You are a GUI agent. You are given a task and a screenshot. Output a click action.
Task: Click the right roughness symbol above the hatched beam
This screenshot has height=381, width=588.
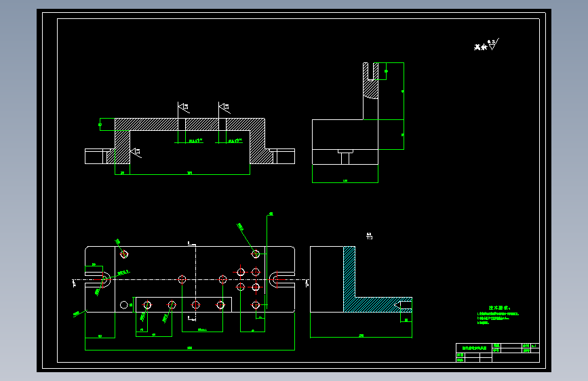click(x=224, y=108)
